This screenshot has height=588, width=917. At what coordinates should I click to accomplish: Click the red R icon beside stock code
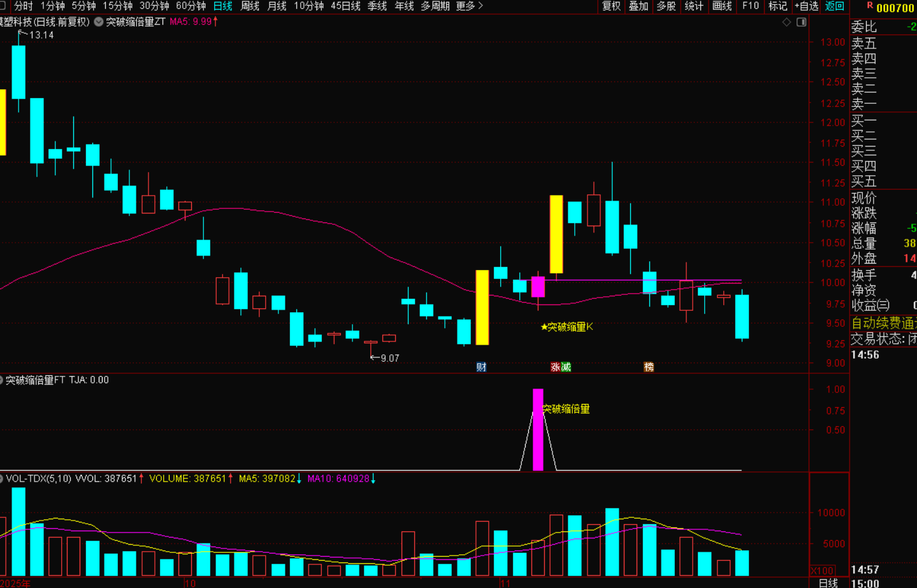click(x=869, y=6)
